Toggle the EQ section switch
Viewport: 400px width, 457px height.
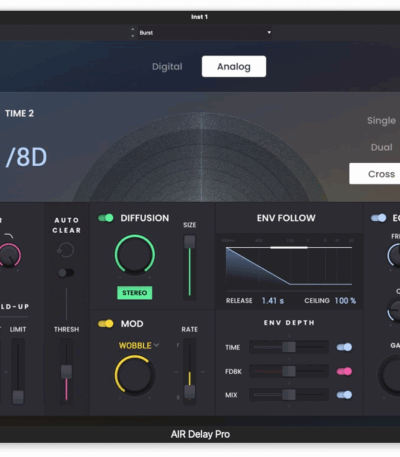(378, 218)
